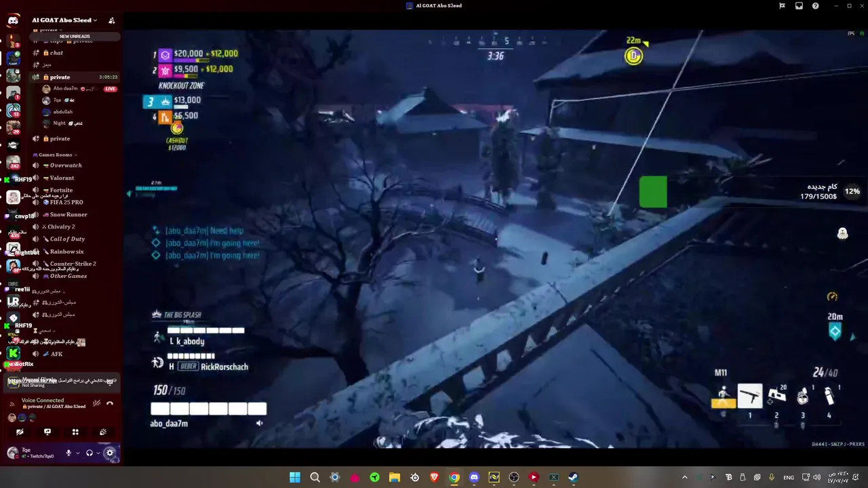The image size is (868, 488).
Task: Open File Explorer from taskbar
Action: pyautogui.click(x=395, y=477)
